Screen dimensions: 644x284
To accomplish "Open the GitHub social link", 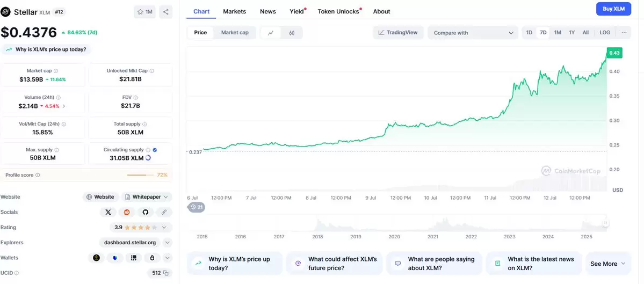I will click(145, 212).
